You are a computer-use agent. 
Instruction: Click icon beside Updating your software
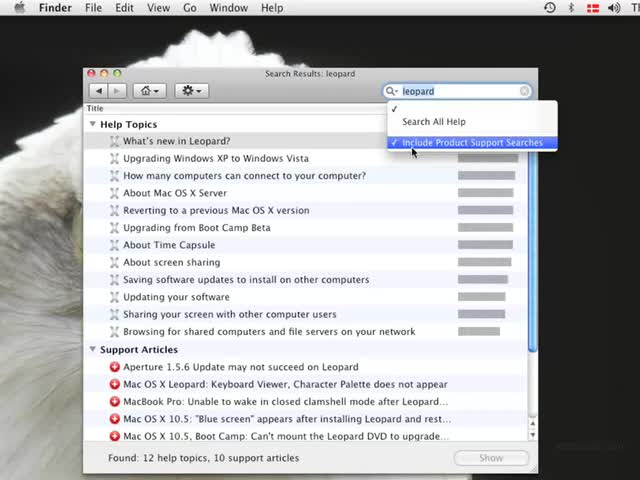(114, 297)
